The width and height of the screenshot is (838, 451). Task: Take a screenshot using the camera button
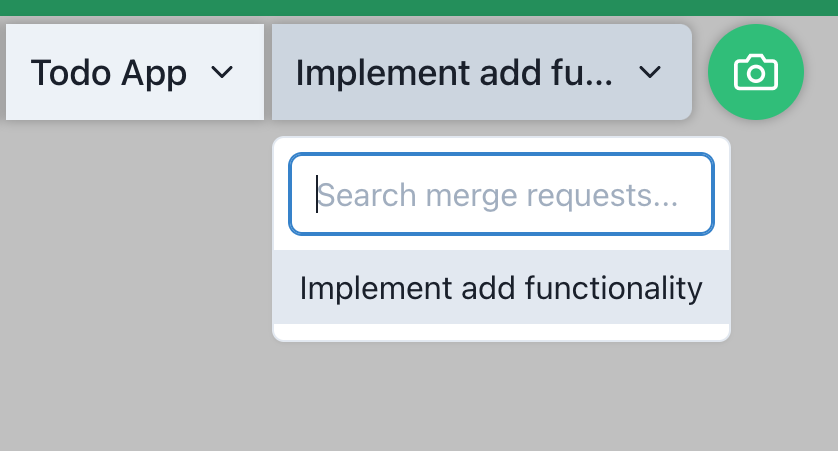[x=755, y=72]
